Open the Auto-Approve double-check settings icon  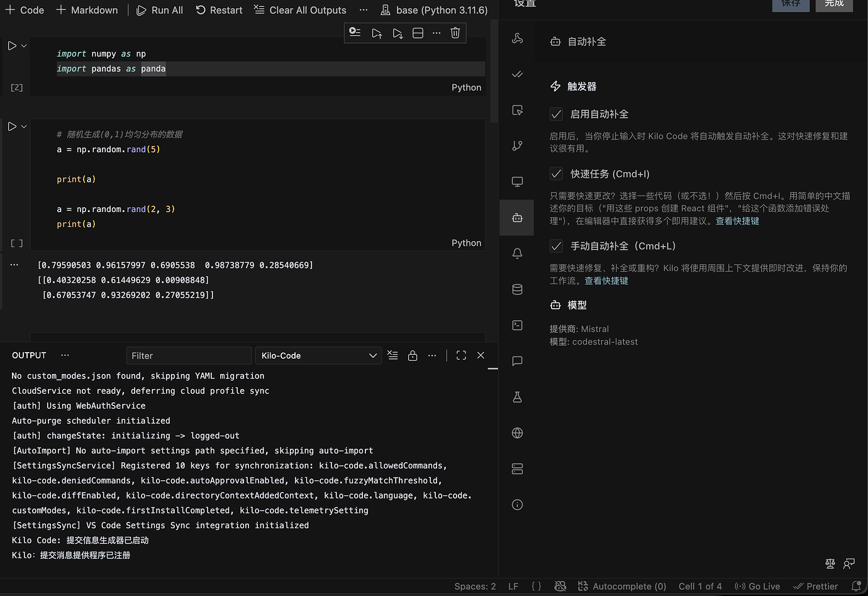[x=518, y=74]
